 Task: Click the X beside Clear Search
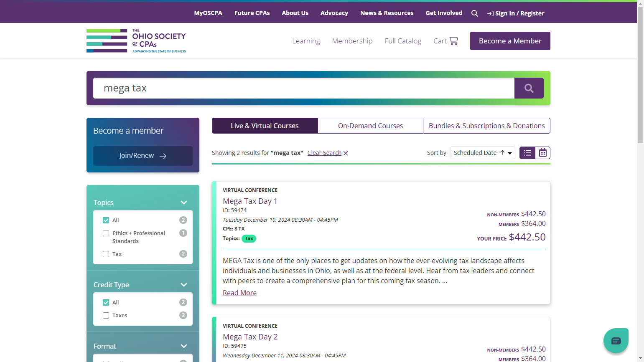tap(346, 153)
